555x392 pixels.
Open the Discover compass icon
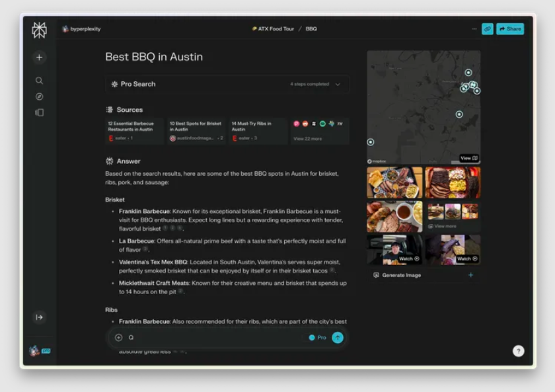[x=39, y=97]
